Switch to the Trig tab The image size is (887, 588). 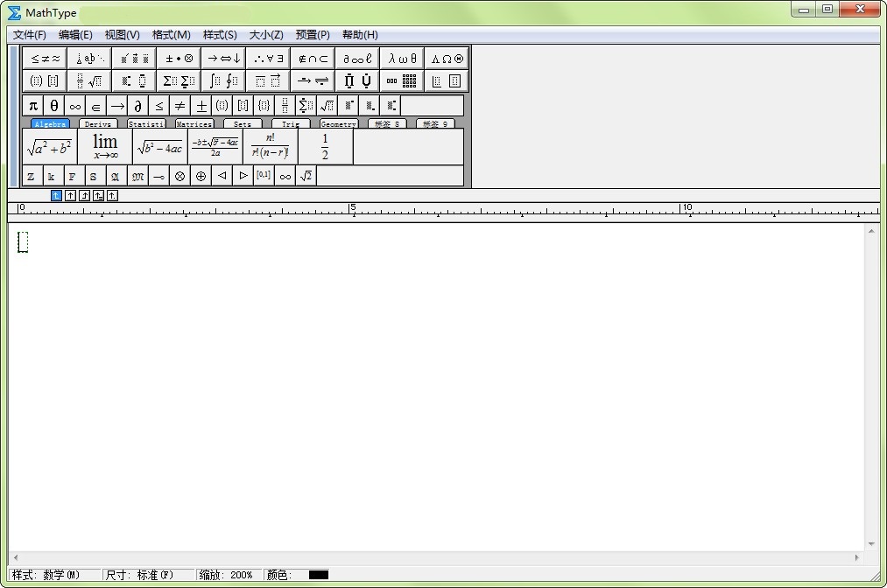(x=291, y=124)
